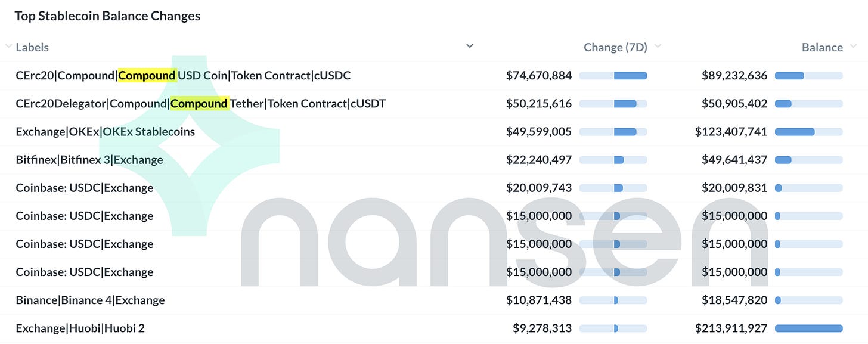Open the Labels column filter chevron
This screenshot has width=868, height=344.
470,46
